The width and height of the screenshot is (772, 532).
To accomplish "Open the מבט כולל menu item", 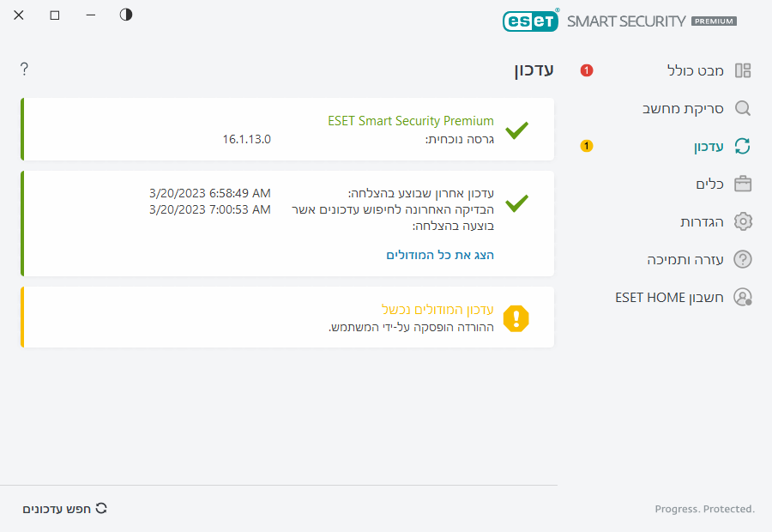I will pyautogui.click(x=695, y=70).
